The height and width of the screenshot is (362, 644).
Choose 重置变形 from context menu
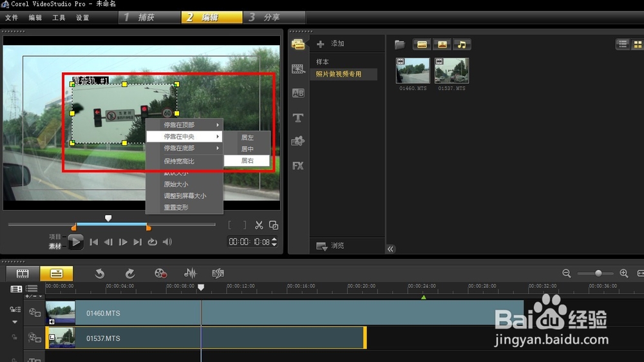coord(185,207)
